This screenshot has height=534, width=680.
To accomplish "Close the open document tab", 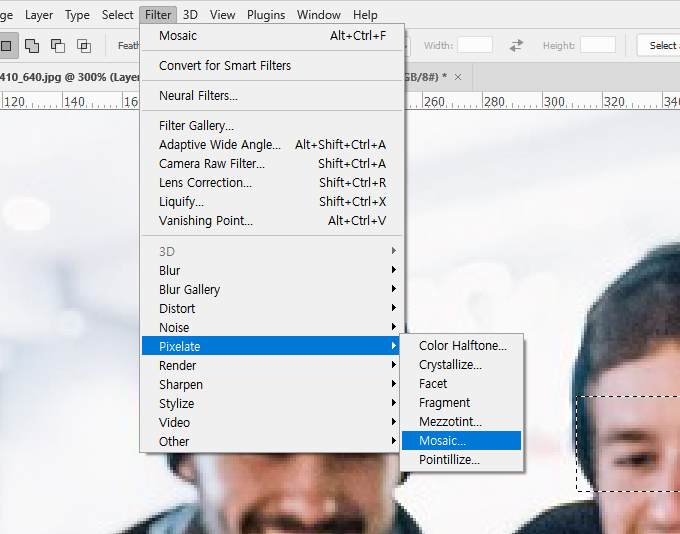I will (458, 77).
